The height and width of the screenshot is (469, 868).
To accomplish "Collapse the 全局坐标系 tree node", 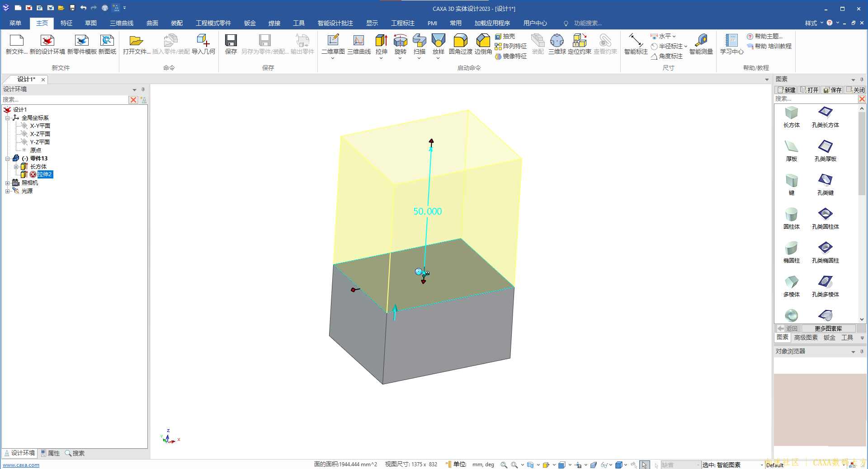I will 7,118.
